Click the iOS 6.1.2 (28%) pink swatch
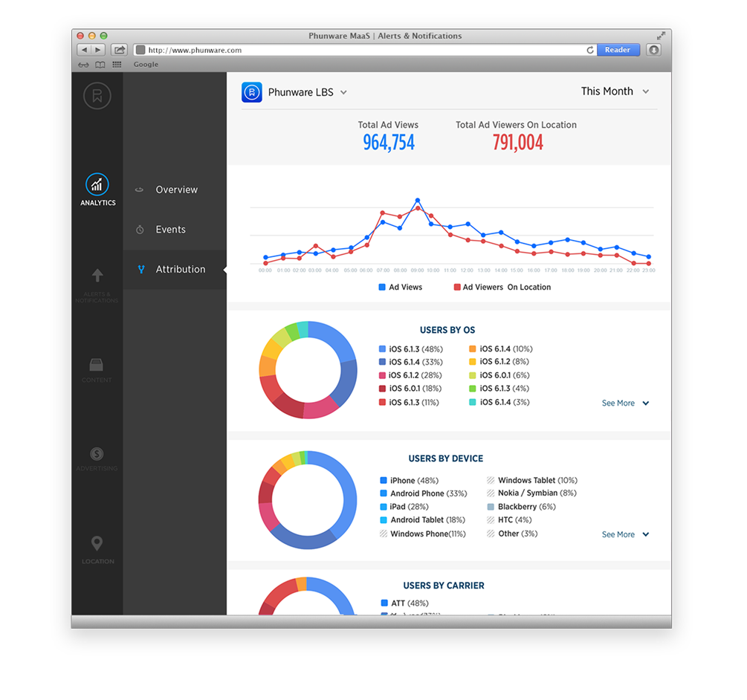747x700 pixels. (x=382, y=375)
